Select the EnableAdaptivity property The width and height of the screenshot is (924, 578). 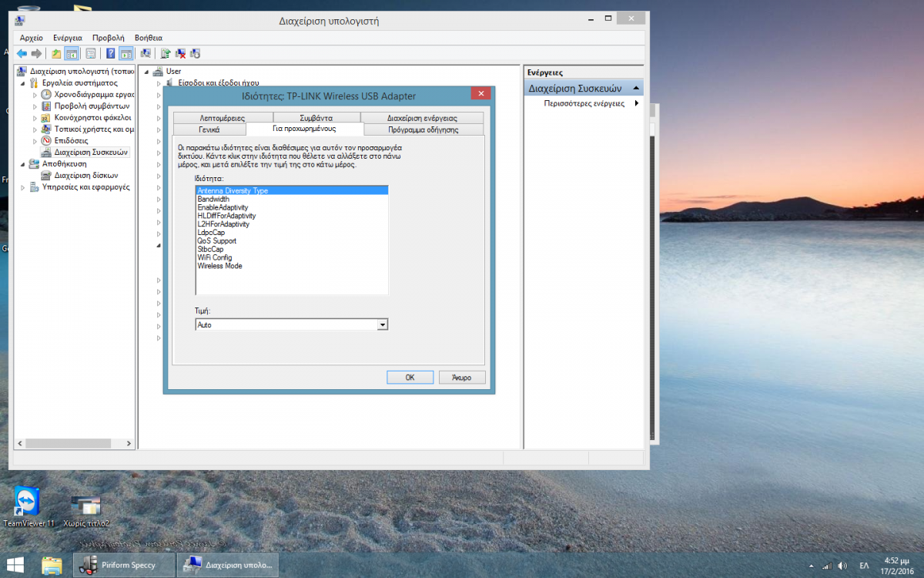tap(292, 207)
